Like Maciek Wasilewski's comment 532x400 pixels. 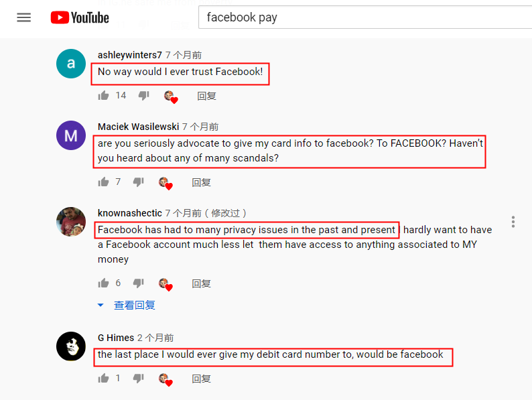point(103,182)
